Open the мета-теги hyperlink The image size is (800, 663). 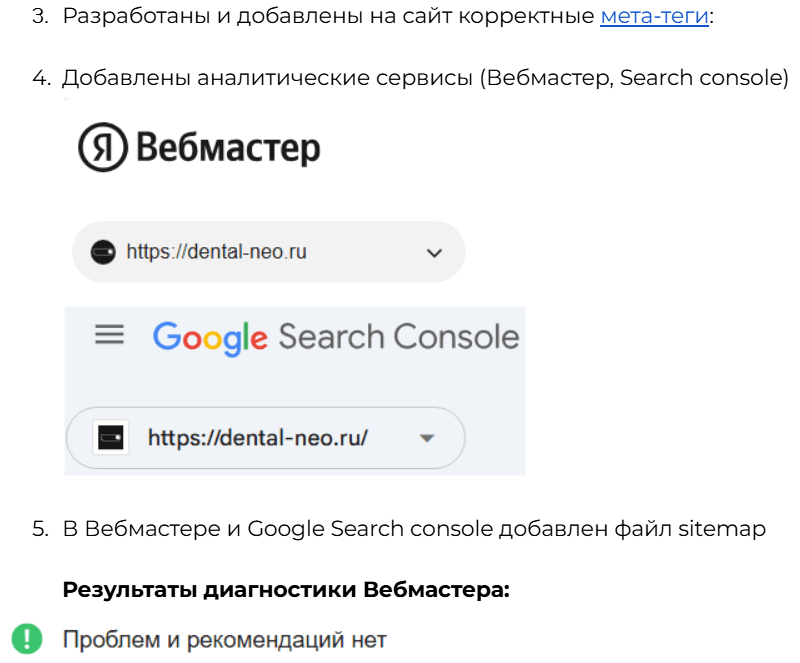[x=654, y=18]
